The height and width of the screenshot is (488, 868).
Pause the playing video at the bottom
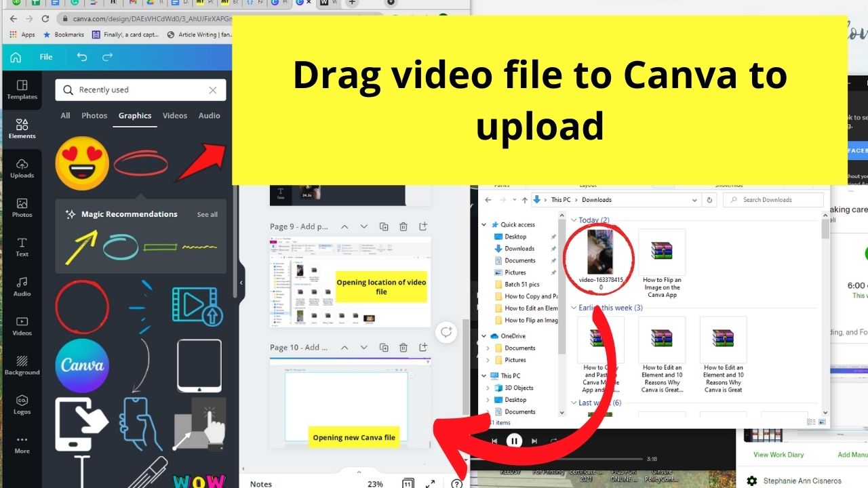tap(515, 441)
